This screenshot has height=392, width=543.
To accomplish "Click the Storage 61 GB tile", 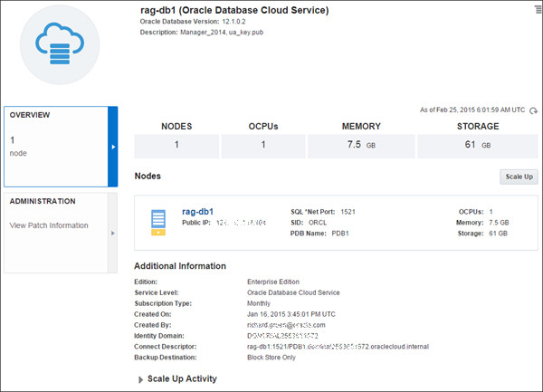I will click(478, 145).
